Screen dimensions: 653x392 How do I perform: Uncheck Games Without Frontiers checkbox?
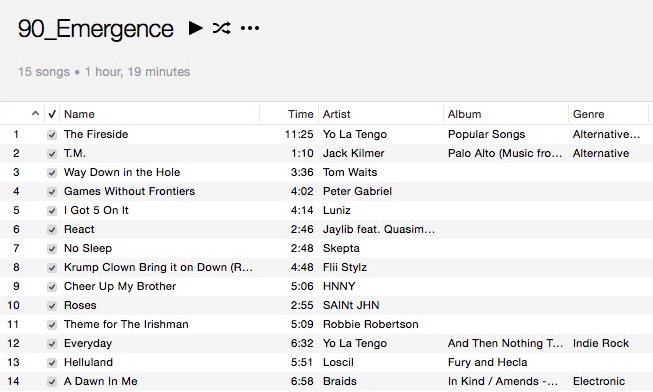click(52, 192)
